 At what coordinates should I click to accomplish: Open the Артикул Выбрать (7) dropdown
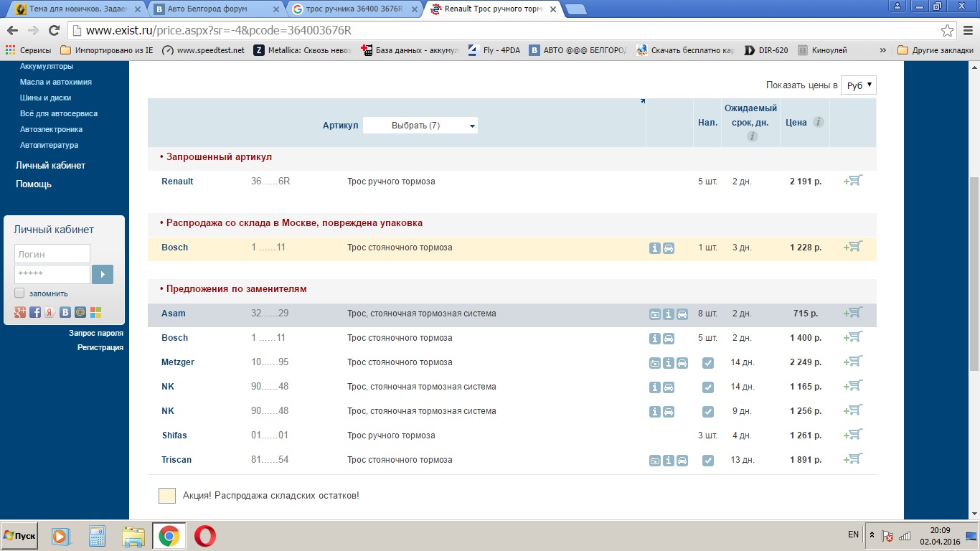(x=420, y=126)
